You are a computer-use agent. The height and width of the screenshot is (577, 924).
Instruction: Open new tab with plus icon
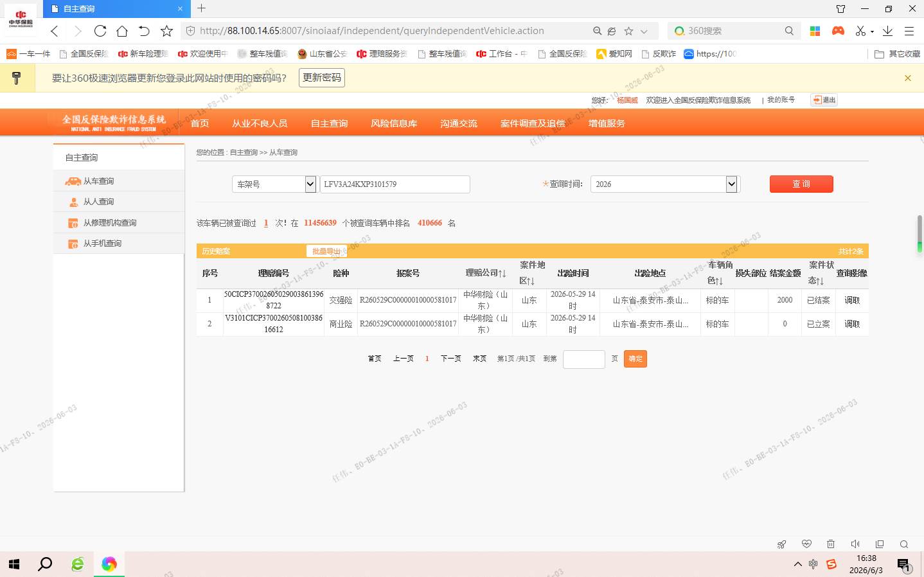201,8
